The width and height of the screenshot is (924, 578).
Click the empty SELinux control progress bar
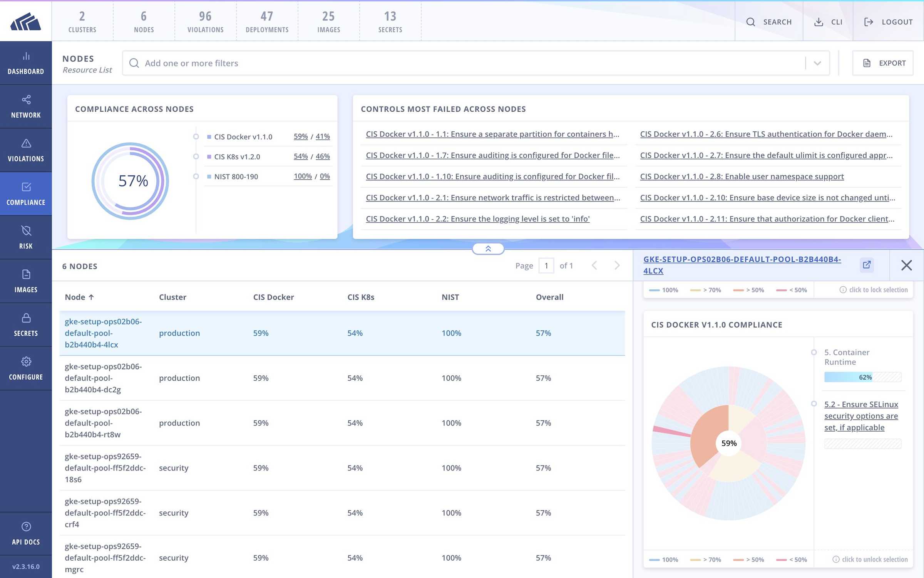863,444
